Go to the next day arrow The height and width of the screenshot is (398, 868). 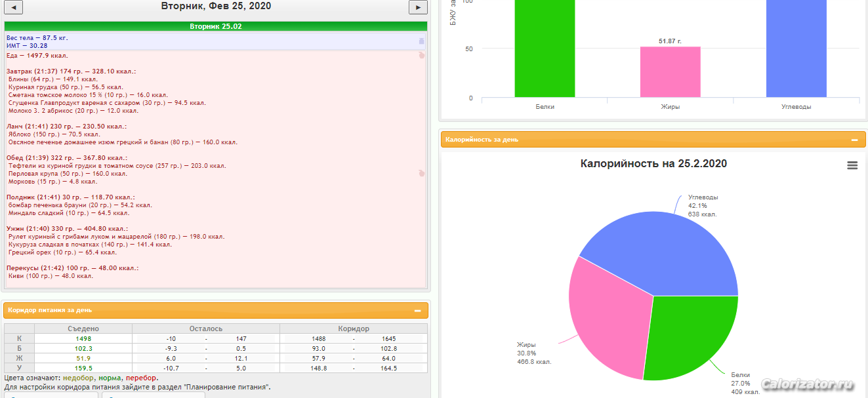[418, 7]
